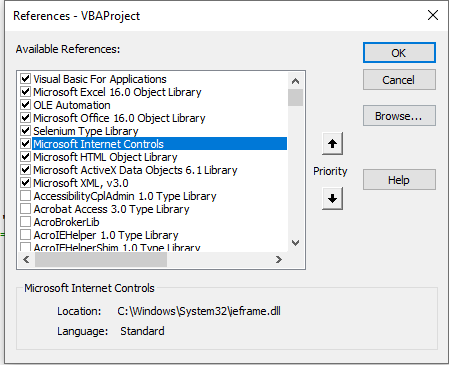Image resolution: width=449 pixels, height=365 pixels.
Task: Click the vertical scrollbar up arrow
Action: pyautogui.click(x=295, y=81)
